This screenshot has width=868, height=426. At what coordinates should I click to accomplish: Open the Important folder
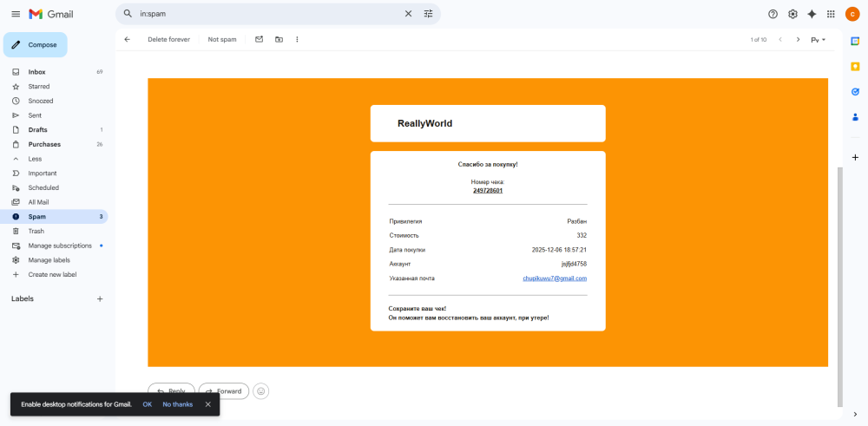[x=54, y=174]
